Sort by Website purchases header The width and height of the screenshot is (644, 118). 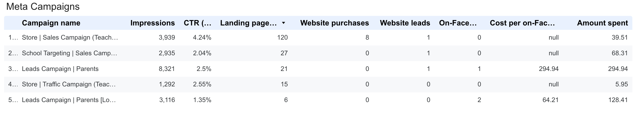[334, 23]
